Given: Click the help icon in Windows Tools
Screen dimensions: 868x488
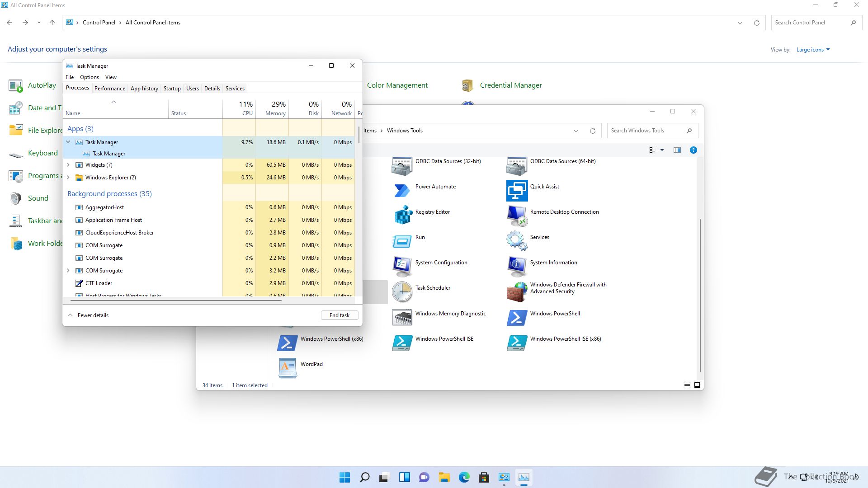Looking at the screenshot, I should coord(693,150).
